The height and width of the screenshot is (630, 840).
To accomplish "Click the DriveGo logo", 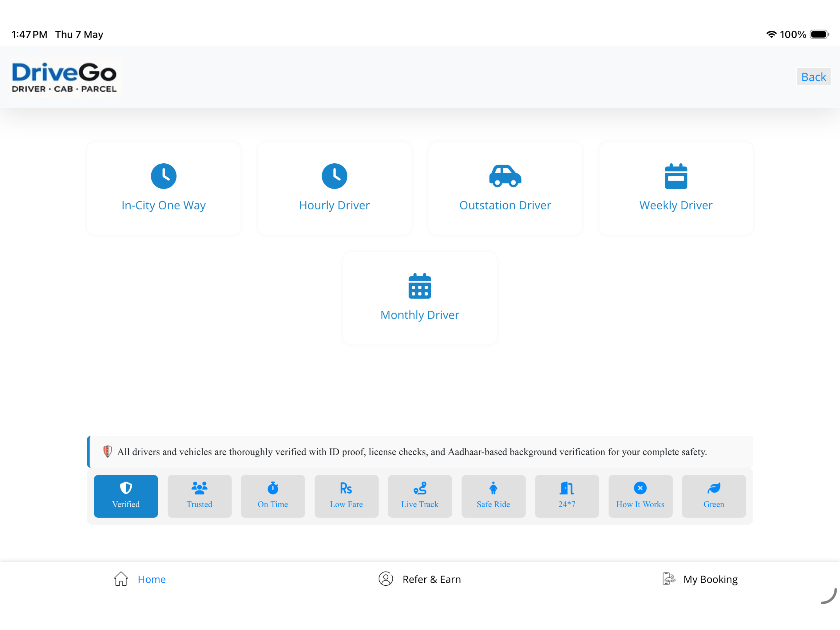I will pyautogui.click(x=64, y=77).
